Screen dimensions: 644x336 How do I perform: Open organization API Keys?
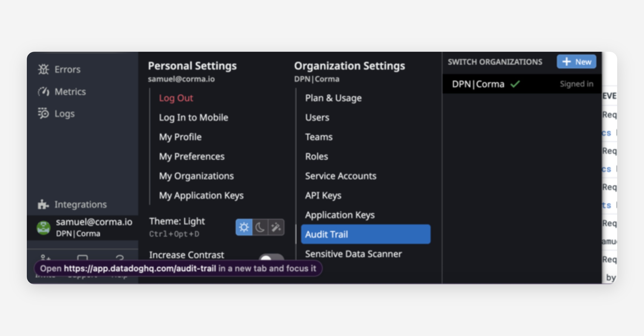323,196
